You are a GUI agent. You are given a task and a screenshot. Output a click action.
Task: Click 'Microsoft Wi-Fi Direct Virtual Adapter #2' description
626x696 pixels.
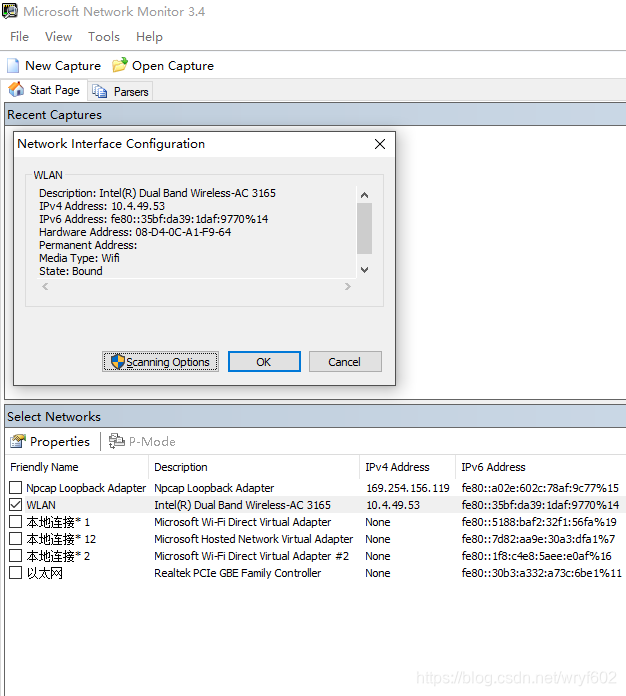[251, 556]
